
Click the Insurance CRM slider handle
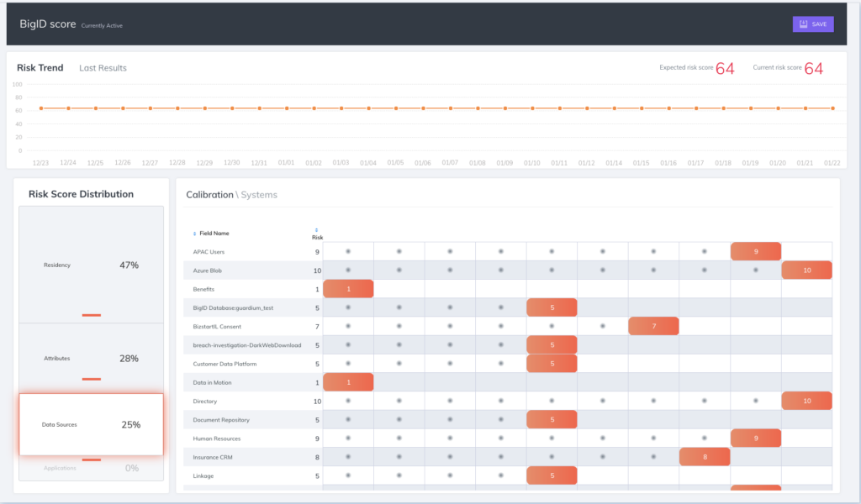coord(705,457)
